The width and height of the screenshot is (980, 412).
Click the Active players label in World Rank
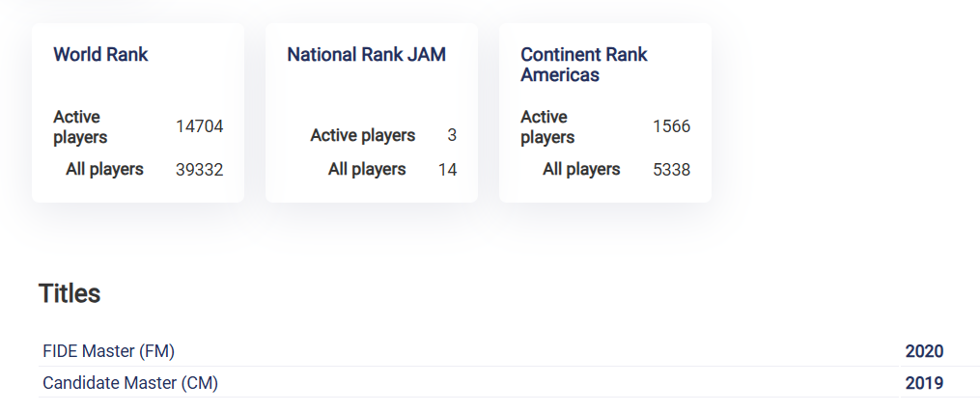80,126
